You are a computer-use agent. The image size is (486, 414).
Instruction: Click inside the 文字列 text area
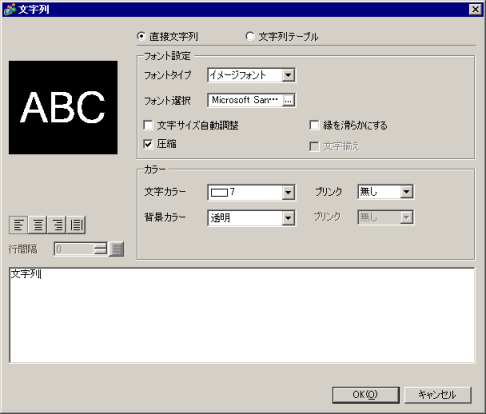242,315
